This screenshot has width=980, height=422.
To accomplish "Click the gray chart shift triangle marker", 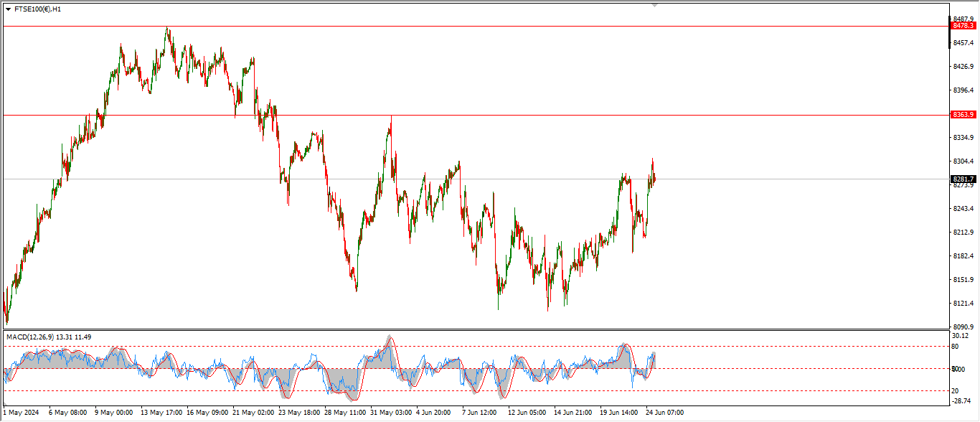I will [654, 5].
